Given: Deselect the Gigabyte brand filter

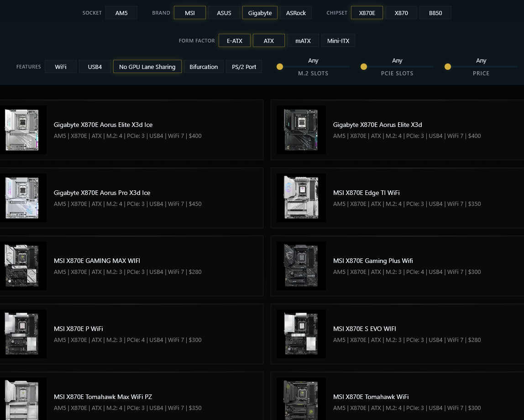Looking at the screenshot, I should [x=260, y=13].
